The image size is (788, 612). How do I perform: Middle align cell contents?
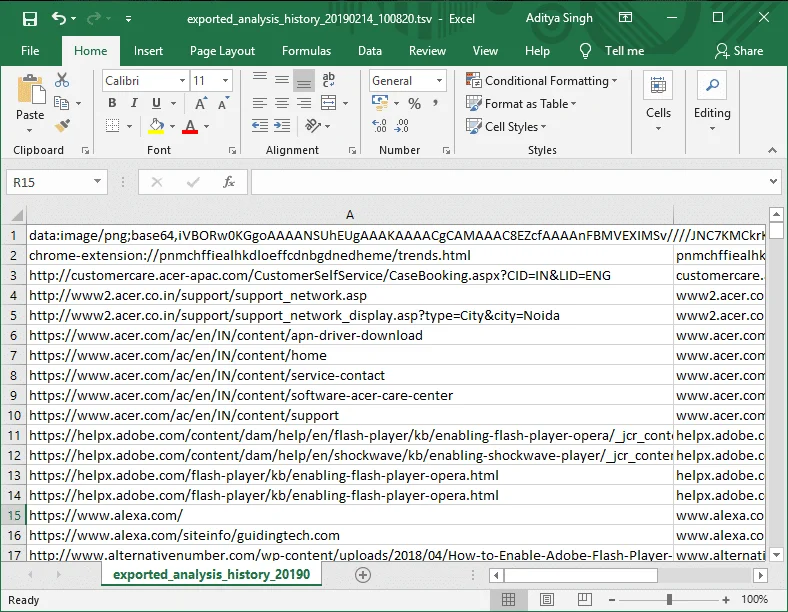tap(282, 79)
